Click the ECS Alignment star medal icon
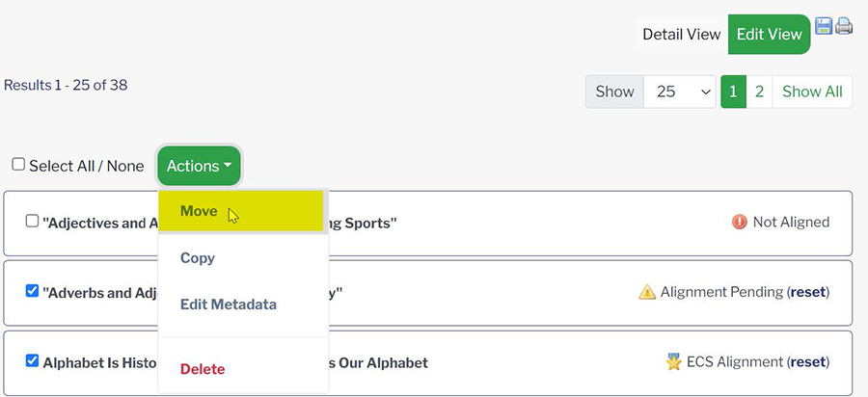868x397 pixels. coord(674,362)
